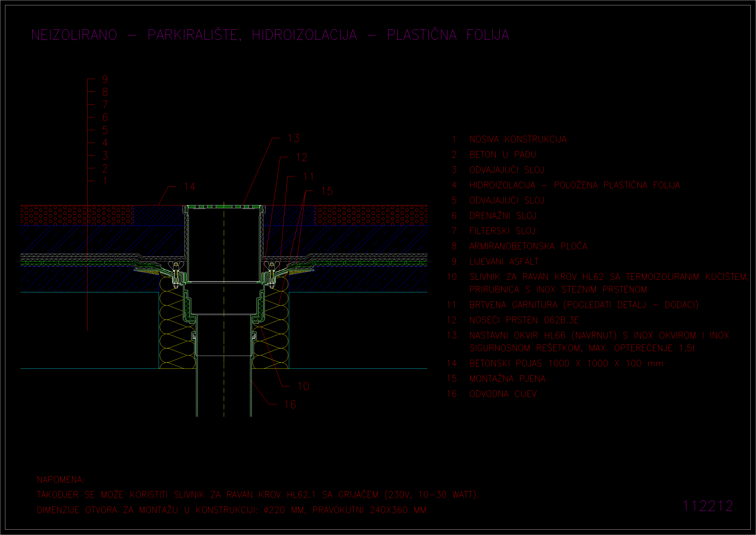Click legend text LIJEVANI ASFALT
This screenshot has width=756, height=535.
click(x=504, y=261)
